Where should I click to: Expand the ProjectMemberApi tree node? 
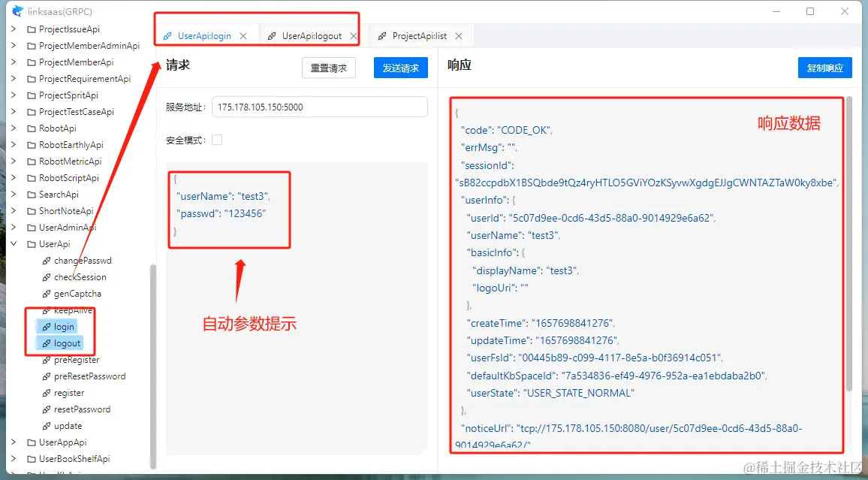(14, 62)
